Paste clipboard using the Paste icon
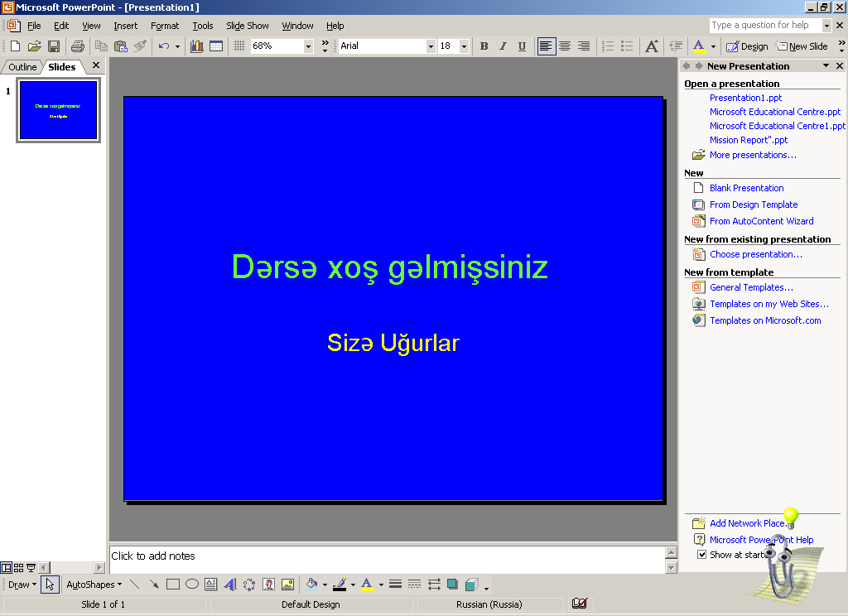 click(x=121, y=46)
